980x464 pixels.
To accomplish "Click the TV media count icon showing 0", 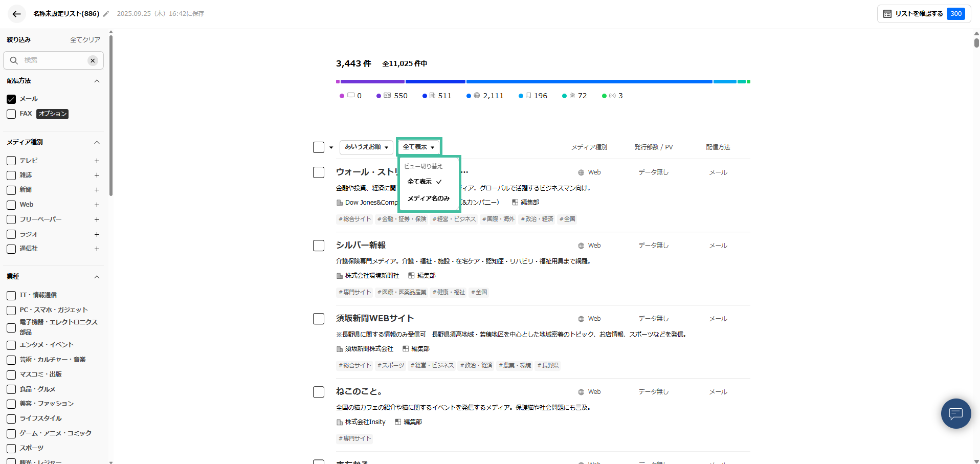I will pyautogui.click(x=350, y=96).
